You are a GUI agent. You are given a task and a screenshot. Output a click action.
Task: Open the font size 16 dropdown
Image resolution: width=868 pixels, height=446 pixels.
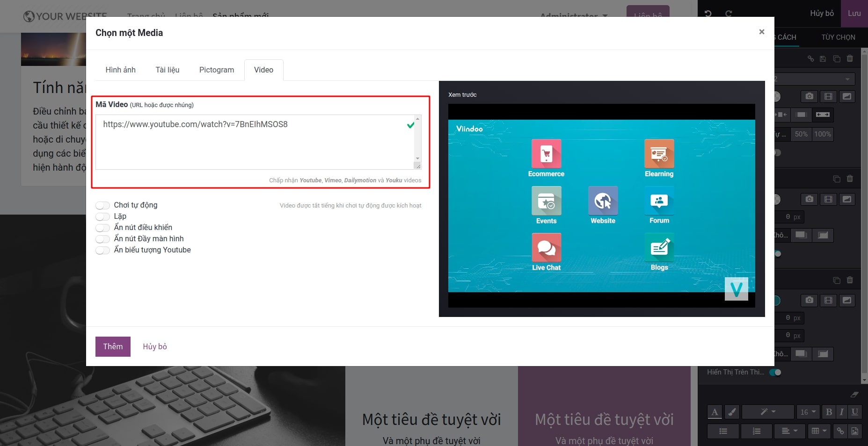pos(808,412)
